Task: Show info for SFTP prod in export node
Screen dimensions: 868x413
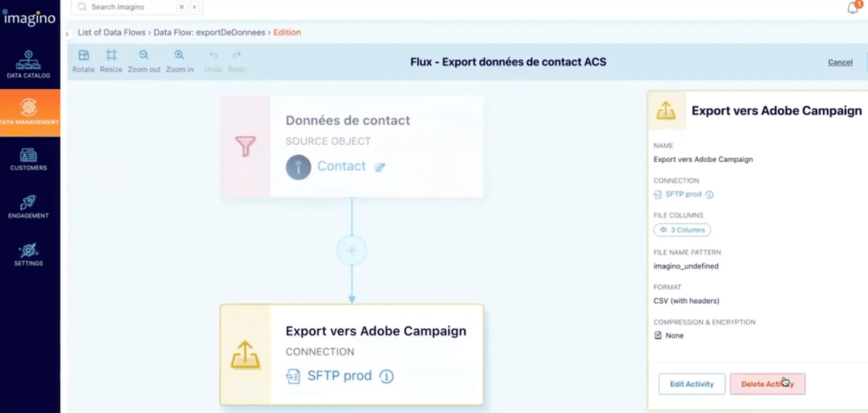Action: coord(387,376)
